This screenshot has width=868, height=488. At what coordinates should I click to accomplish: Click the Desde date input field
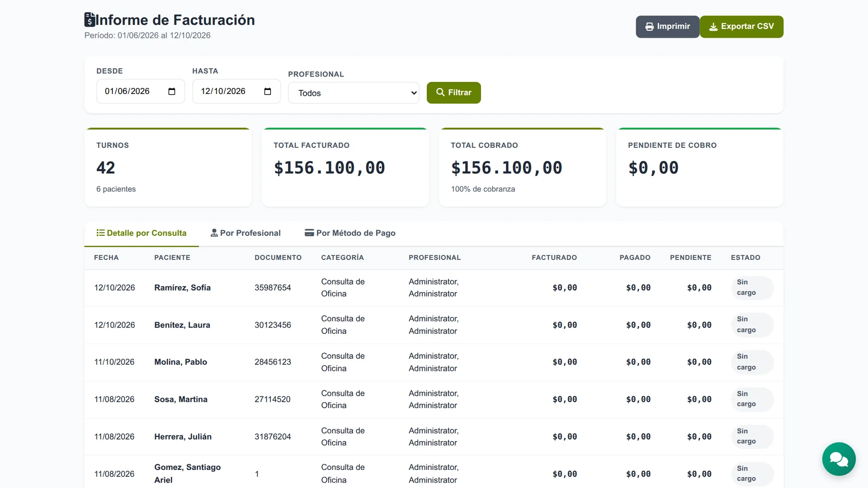click(141, 91)
